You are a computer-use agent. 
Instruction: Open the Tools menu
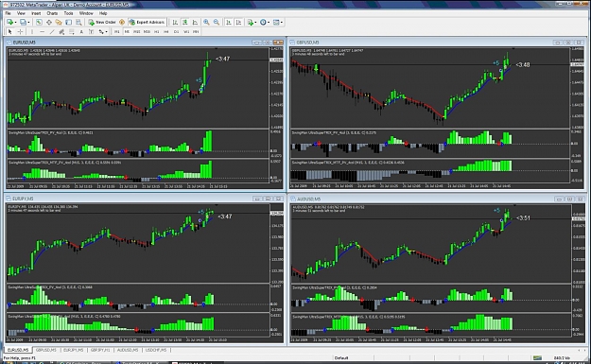(x=68, y=13)
